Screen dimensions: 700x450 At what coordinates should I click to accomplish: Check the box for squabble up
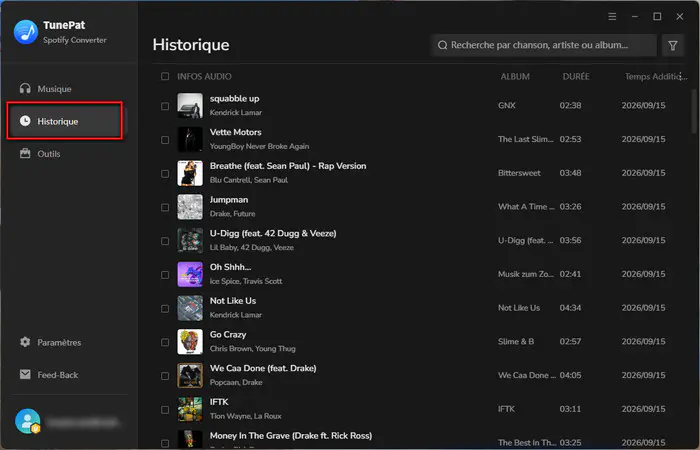coord(165,106)
